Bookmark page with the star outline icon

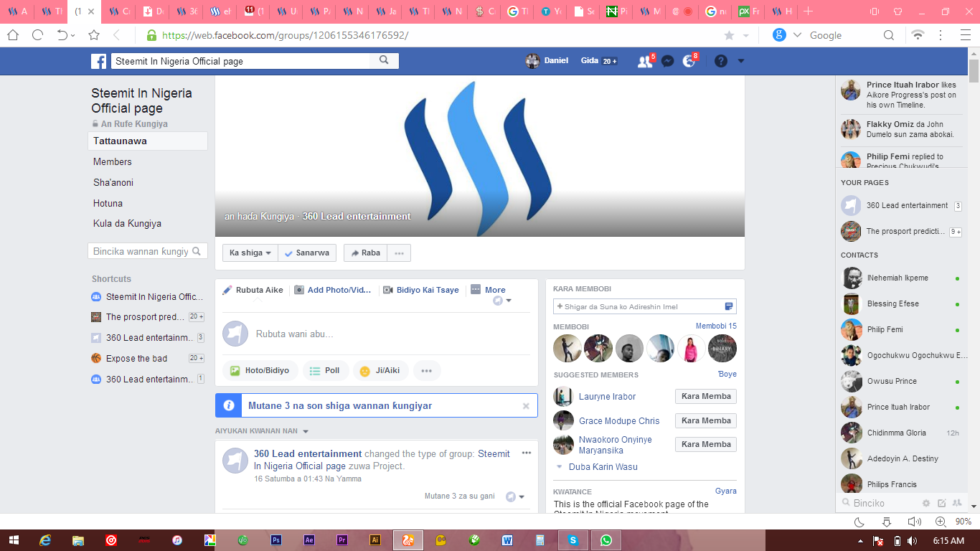click(x=94, y=34)
